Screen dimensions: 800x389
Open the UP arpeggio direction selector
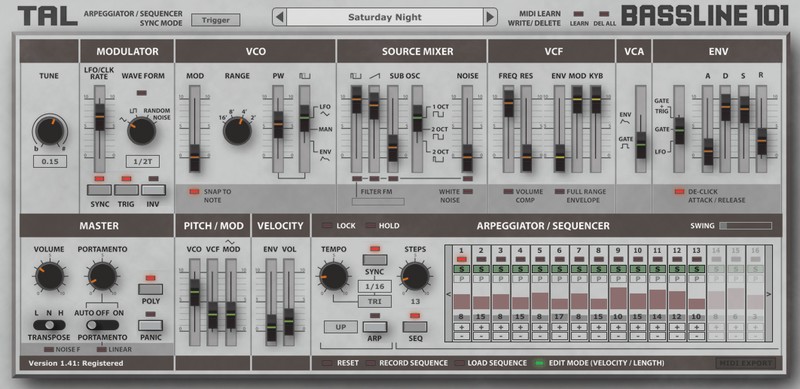[x=340, y=326]
